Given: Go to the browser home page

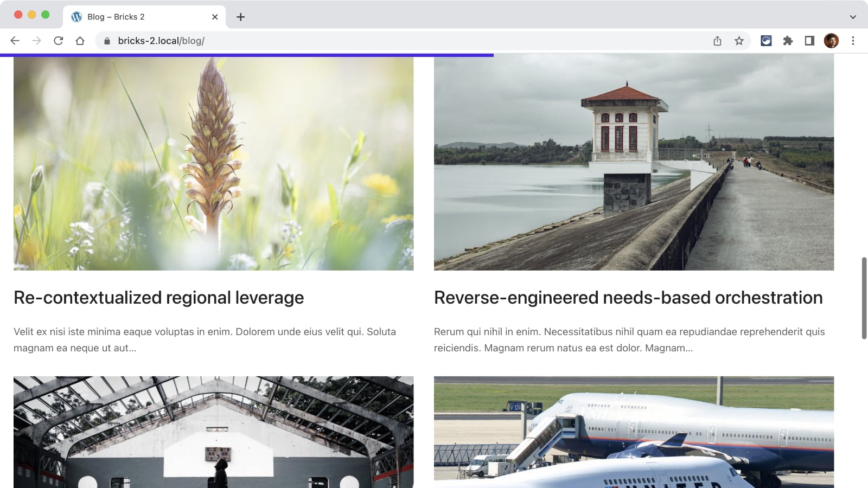Looking at the screenshot, I should 80,41.
